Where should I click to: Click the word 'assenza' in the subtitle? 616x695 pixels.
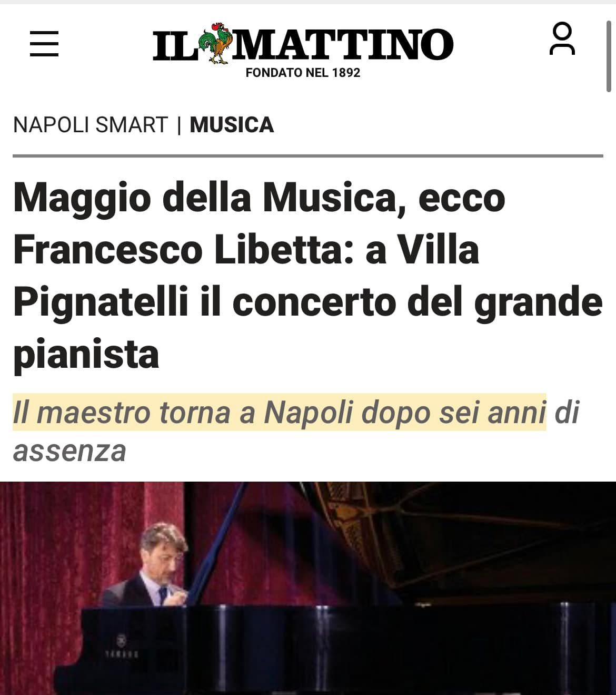69,452
